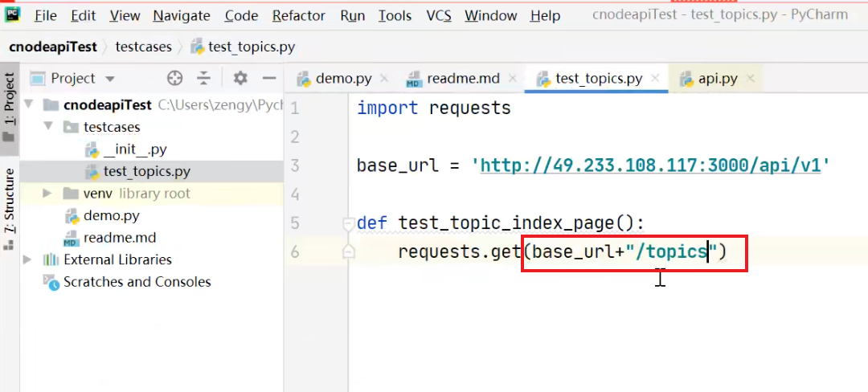Open the Run menu
The width and height of the screenshot is (868, 392).
pos(352,15)
